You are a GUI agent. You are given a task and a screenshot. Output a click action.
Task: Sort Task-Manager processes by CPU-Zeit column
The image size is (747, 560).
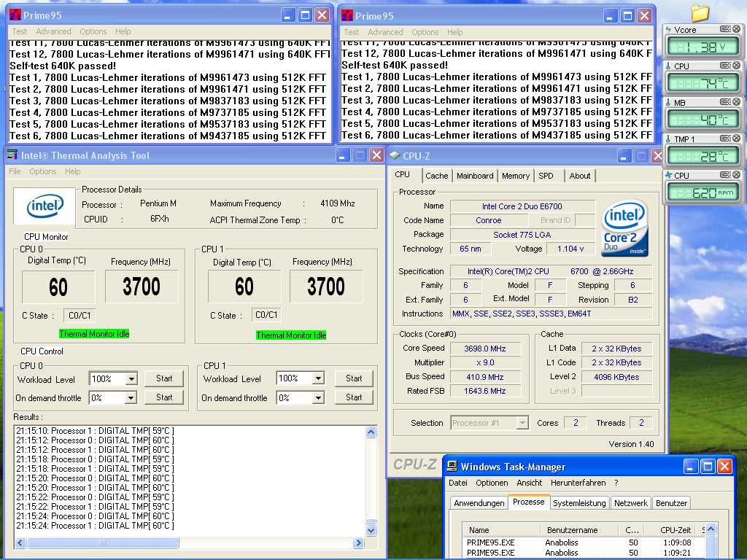[670, 530]
